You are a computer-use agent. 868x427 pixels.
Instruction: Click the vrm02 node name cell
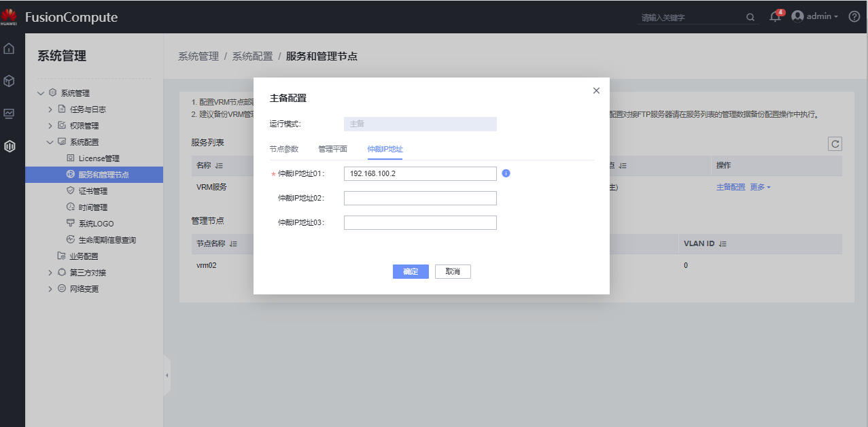(207, 265)
